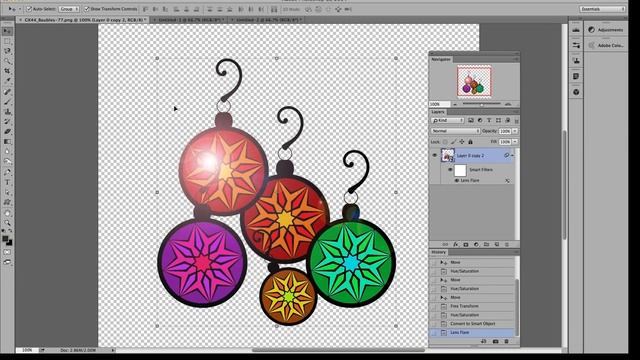Toggle lock all on layer

click(470, 142)
